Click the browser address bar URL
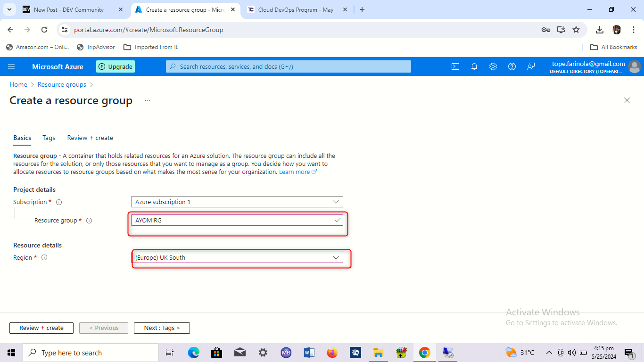The height and width of the screenshot is (362, 644). coord(149,30)
